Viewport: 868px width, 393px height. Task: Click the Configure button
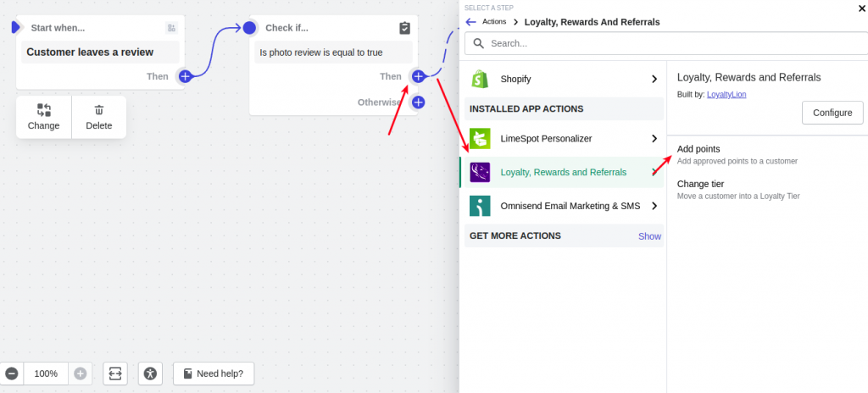832,113
